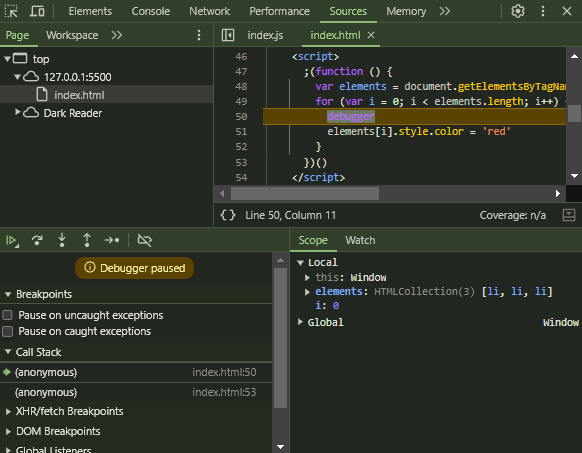Open the DevTools three-dot customize menu
This screenshot has width=582, height=453.
point(543,11)
